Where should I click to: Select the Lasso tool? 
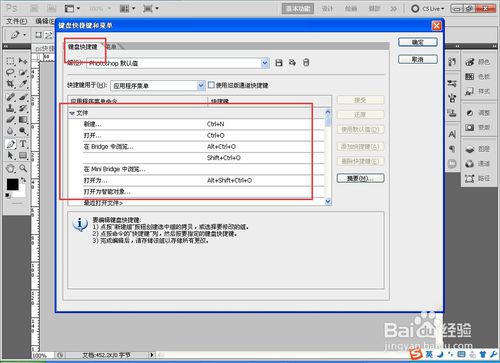pos(10,72)
